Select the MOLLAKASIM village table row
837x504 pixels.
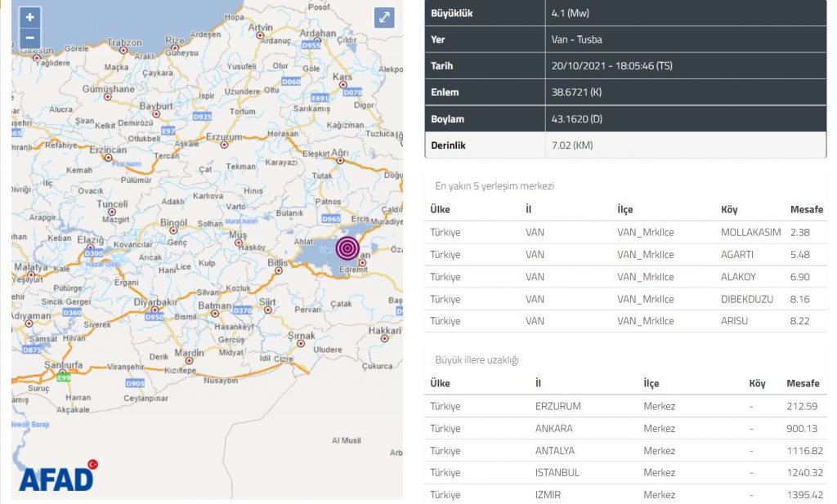pyautogui.click(x=626, y=232)
